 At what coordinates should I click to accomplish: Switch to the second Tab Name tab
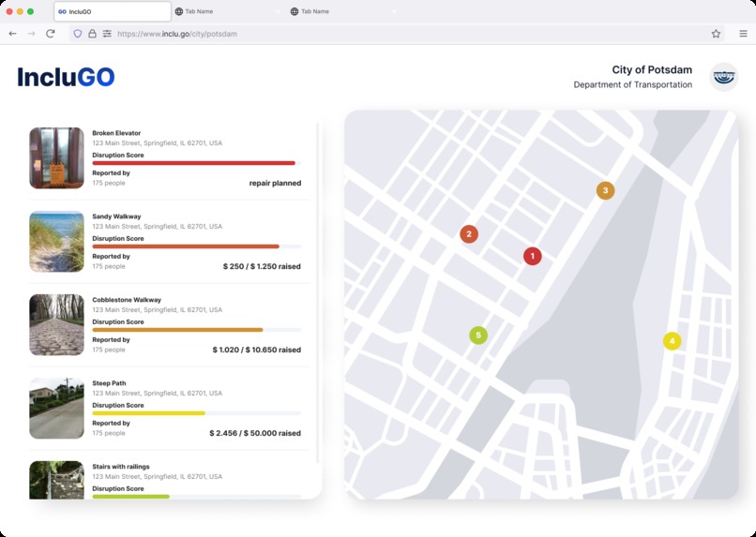click(229, 11)
